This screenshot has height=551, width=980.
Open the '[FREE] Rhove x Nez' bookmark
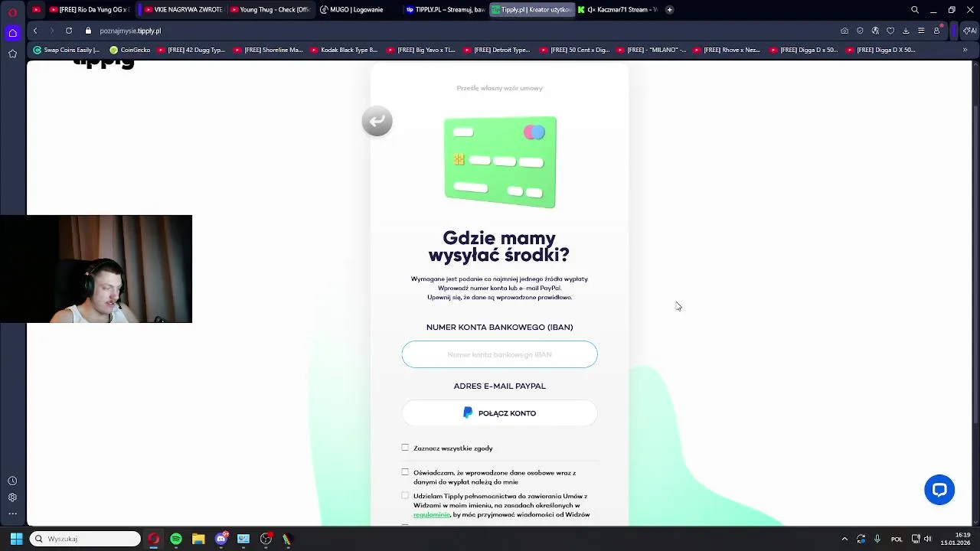[x=727, y=50]
